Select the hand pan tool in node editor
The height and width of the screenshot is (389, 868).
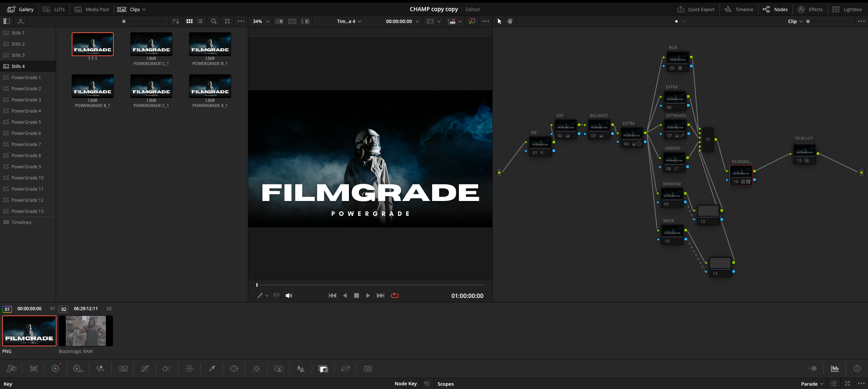pos(510,21)
